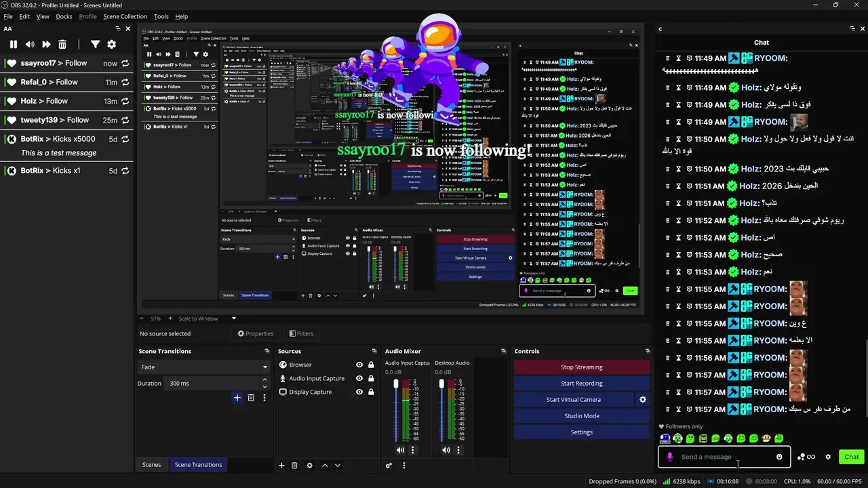Unlock the Audio Input Capture source

371,378
